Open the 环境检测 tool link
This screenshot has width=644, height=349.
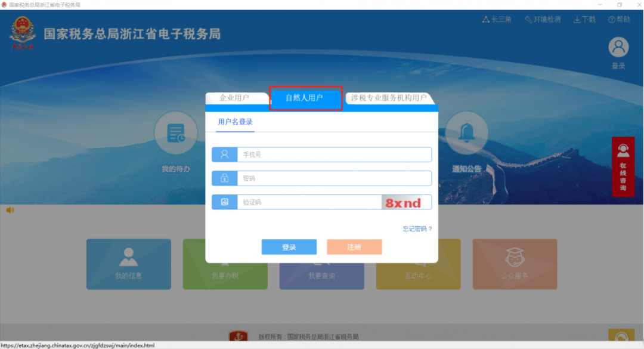click(x=543, y=19)
